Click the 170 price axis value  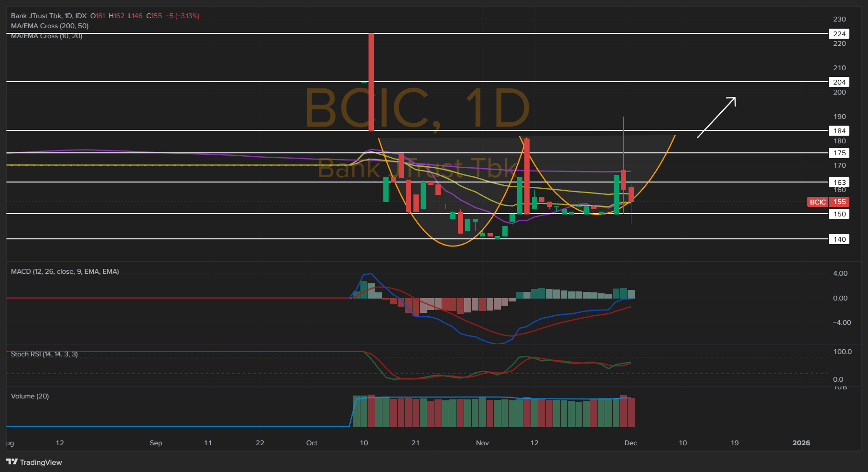pyautogui.click(x=839, y=165)
